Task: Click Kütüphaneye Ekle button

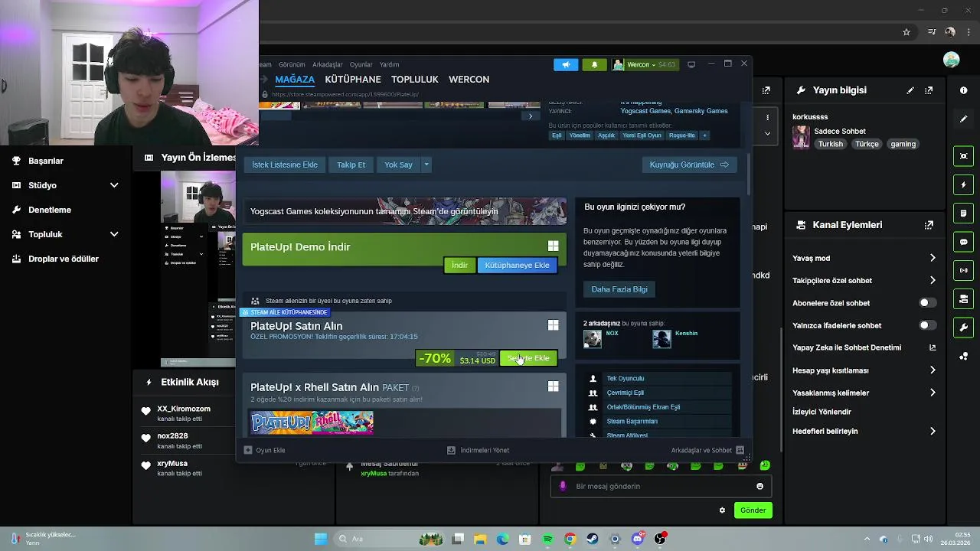Action: (x=517, y=265)
